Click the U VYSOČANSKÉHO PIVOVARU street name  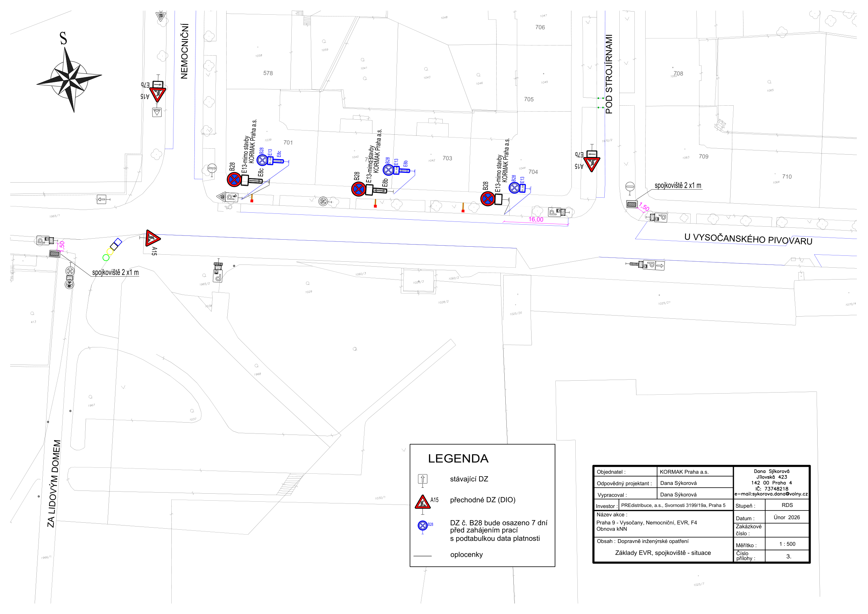coord(748,239)
